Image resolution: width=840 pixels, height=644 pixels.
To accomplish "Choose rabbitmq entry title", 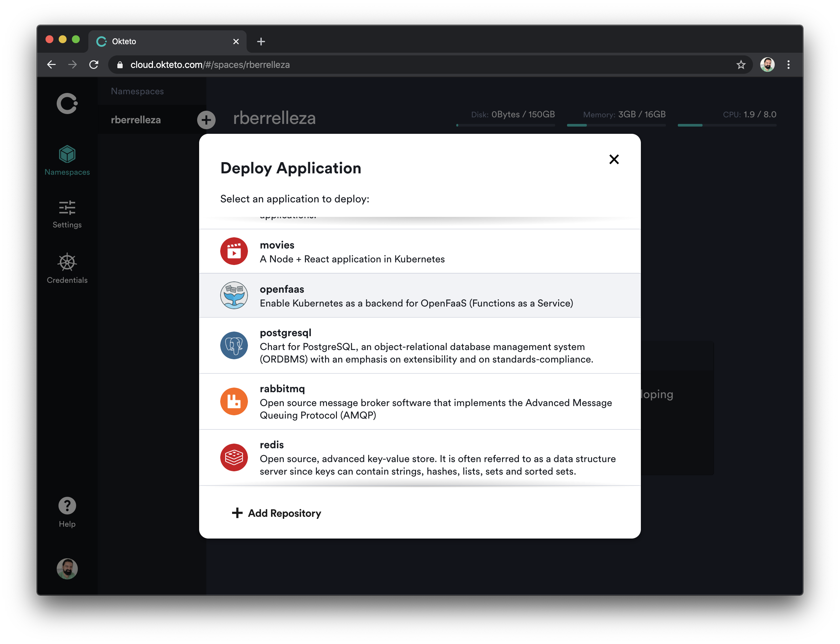I will click(x=282, y=389).
